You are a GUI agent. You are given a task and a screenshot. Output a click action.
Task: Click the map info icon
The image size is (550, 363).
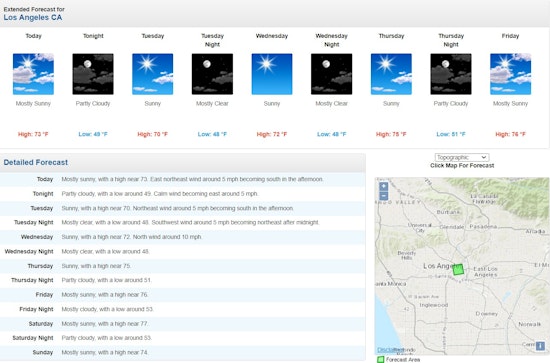coord(540,345)
